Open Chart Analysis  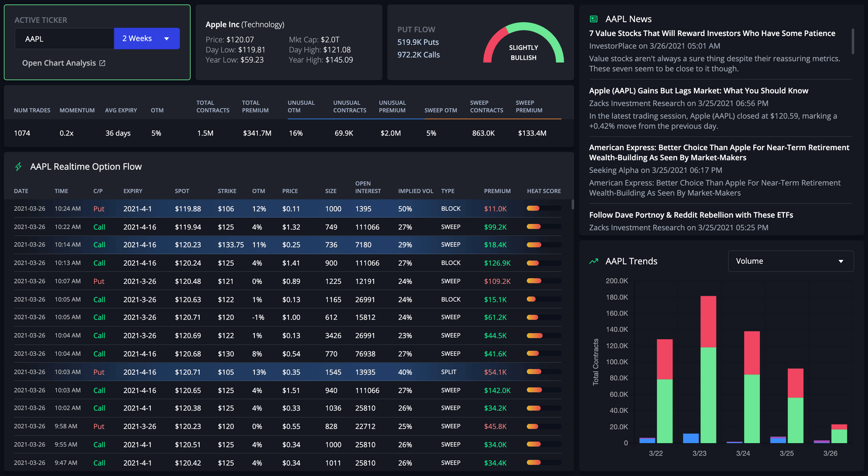[59, 63]
